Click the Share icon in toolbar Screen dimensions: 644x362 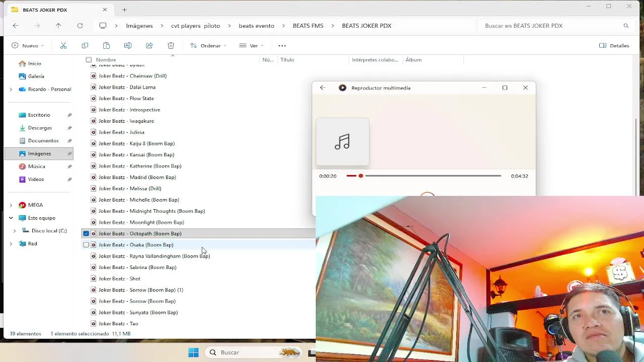[x=149, y=45]
